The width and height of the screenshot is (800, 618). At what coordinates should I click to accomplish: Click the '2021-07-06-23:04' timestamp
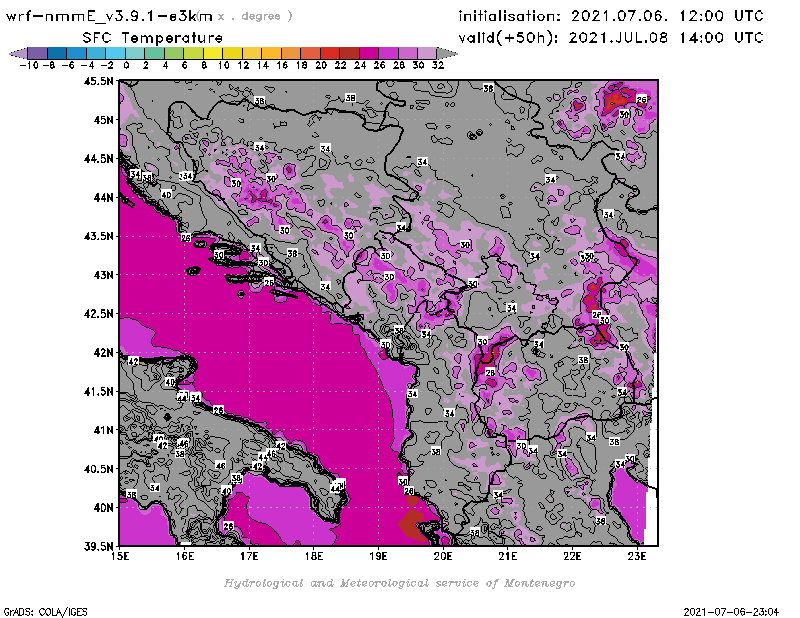(731, 612)
